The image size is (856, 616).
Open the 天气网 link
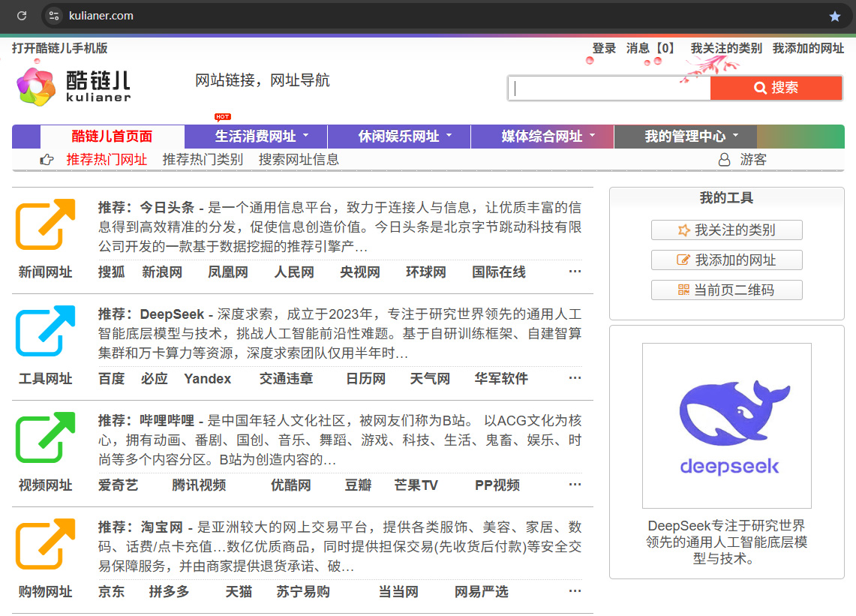[x=430, y=378]
